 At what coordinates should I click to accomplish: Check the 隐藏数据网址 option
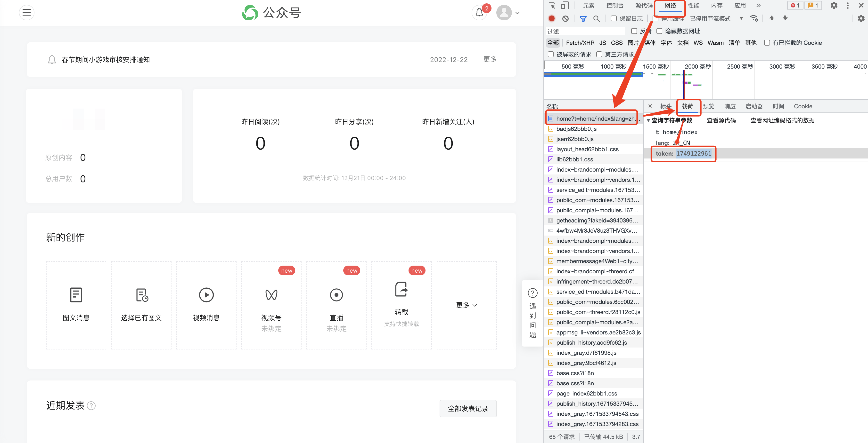pyautogui.click(x=659, y=31)
